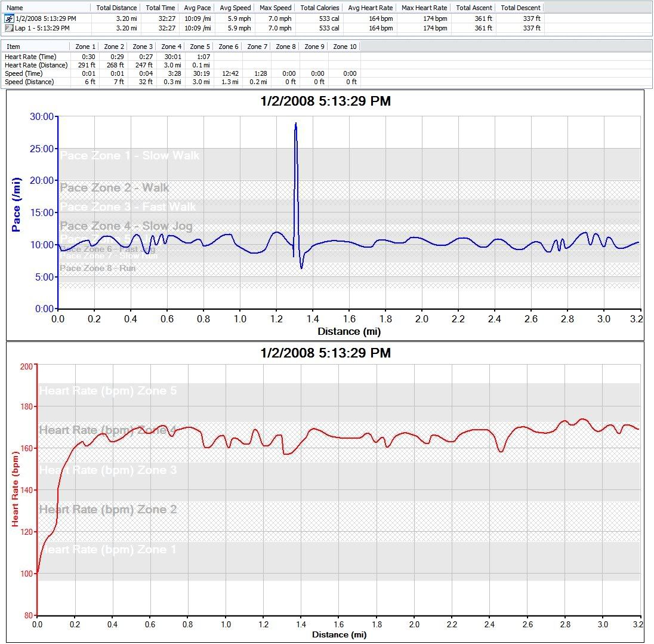This screenshot has width=654, height=644.
Task: Click the Zone 5 column header
Action: pyautogui.click(x=200, y=47)
